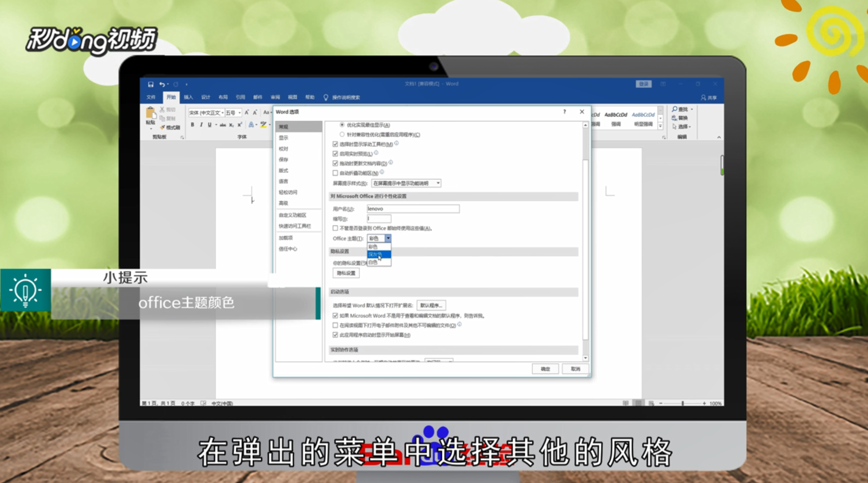Expand the styles gallery more arrow
Screen dimensions: 868x483
pos(660,126)
